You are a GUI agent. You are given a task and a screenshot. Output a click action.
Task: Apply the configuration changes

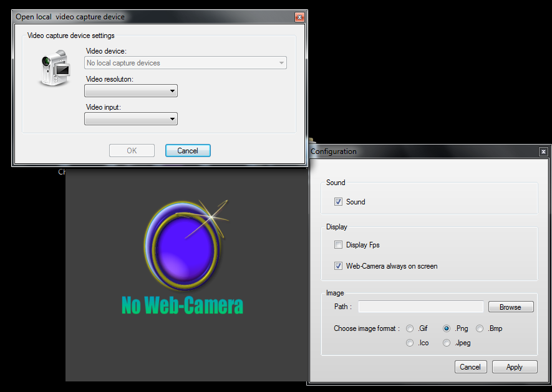coord(515,366)
